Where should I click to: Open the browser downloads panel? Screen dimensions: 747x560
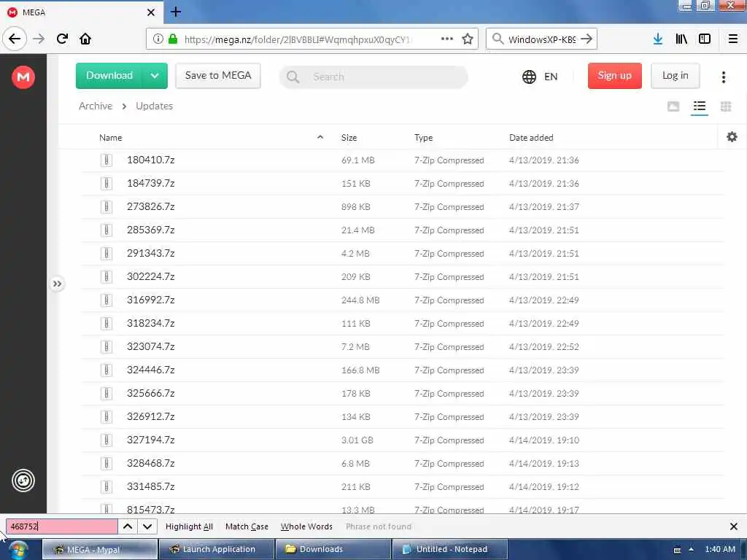click(658, 39)
